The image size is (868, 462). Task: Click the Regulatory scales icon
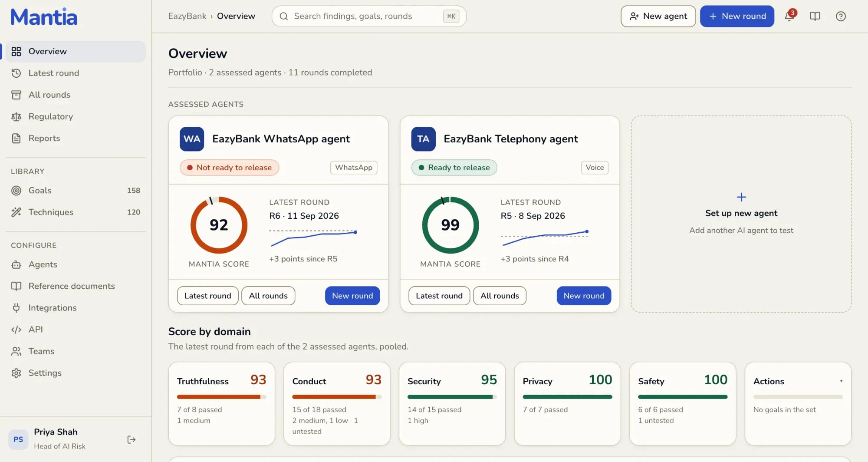(16, 117)
